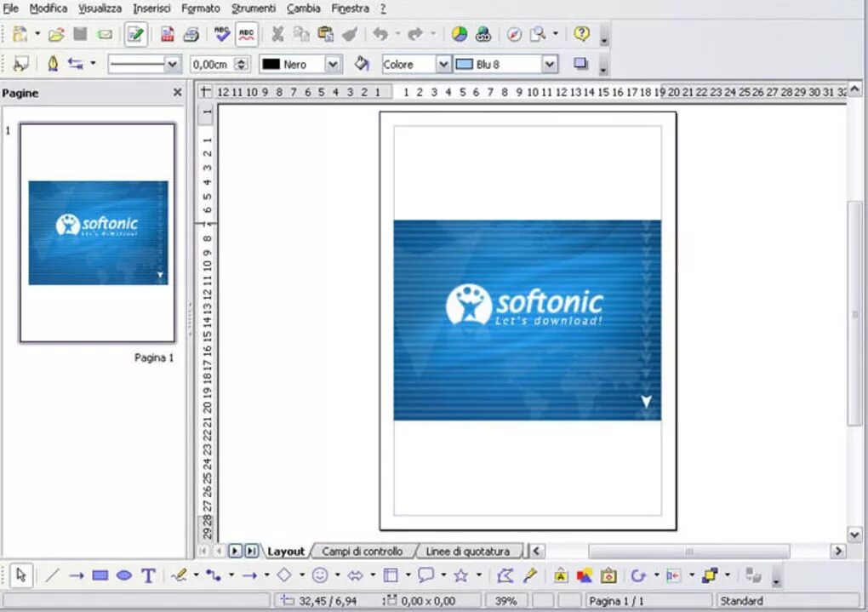The image size is (868, 612).
Task: Click the Paste clipboard icon
Action: point(325,34)
